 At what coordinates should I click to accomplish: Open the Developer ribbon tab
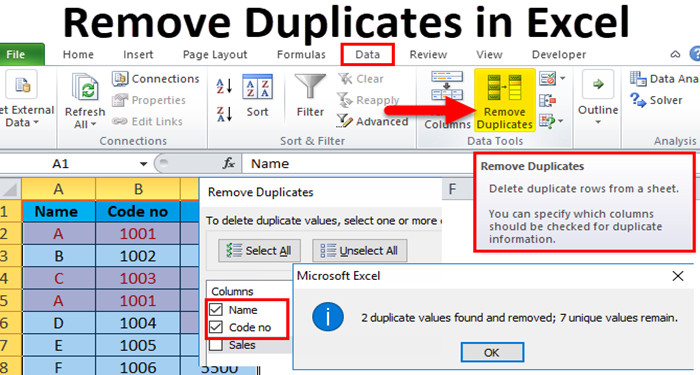[558, 54]
